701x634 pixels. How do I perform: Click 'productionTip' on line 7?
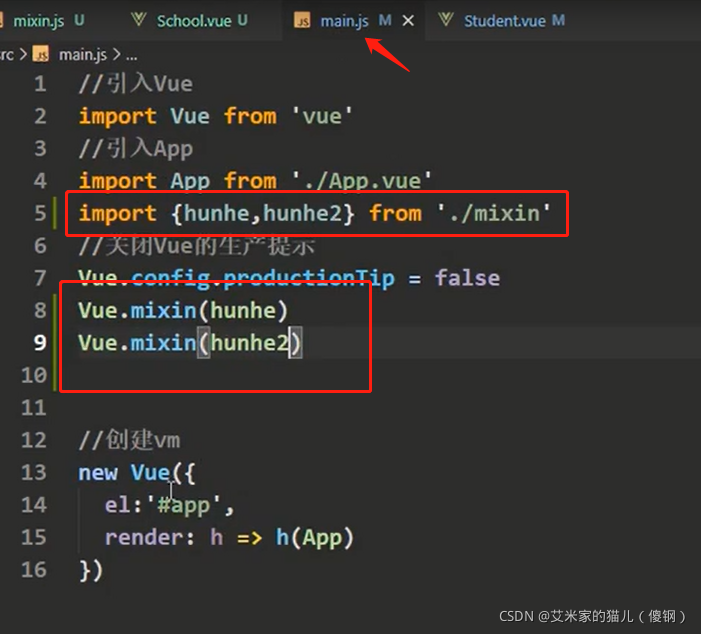click(309, 278)
